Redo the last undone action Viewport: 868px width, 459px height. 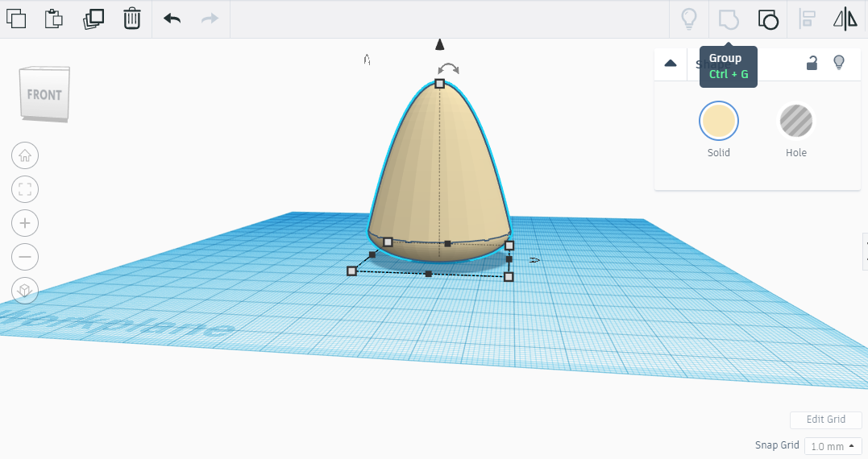tap(210, 19)
